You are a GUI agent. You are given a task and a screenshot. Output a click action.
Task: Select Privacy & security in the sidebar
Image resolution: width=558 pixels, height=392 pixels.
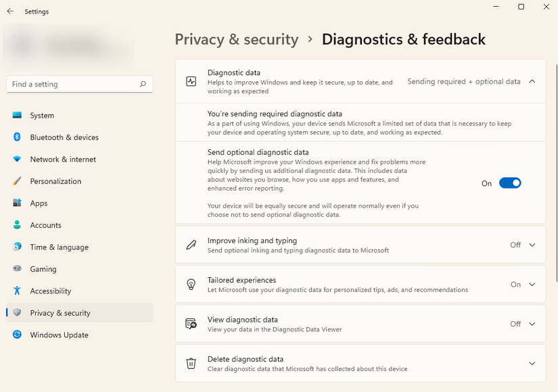pyautogui.click(x=61, y=313)
